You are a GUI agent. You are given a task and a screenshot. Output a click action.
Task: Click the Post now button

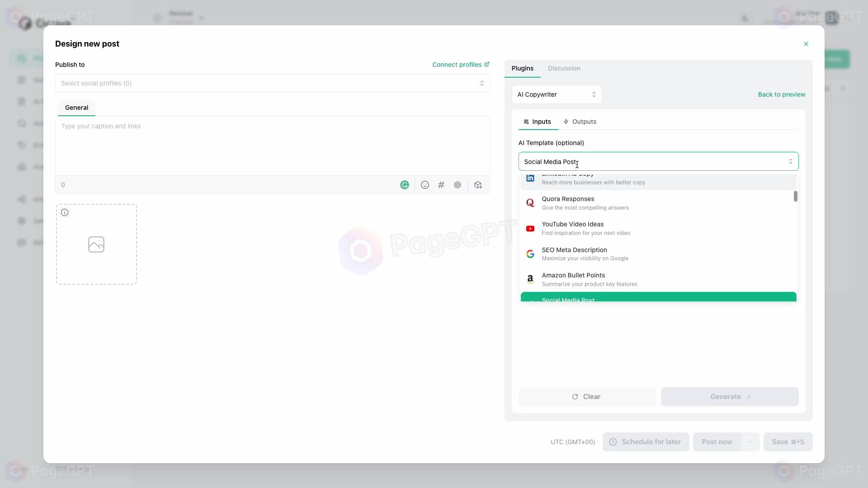tap(717, 442)
